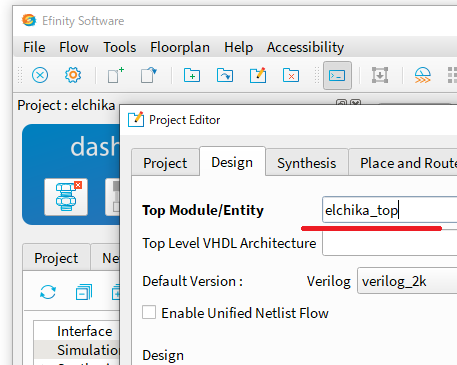The height and width of the screenshot is (365, 457).
Task: Click the collapse-all icon in Project panel
Action: pyautogui.click(x=84, y=292)
